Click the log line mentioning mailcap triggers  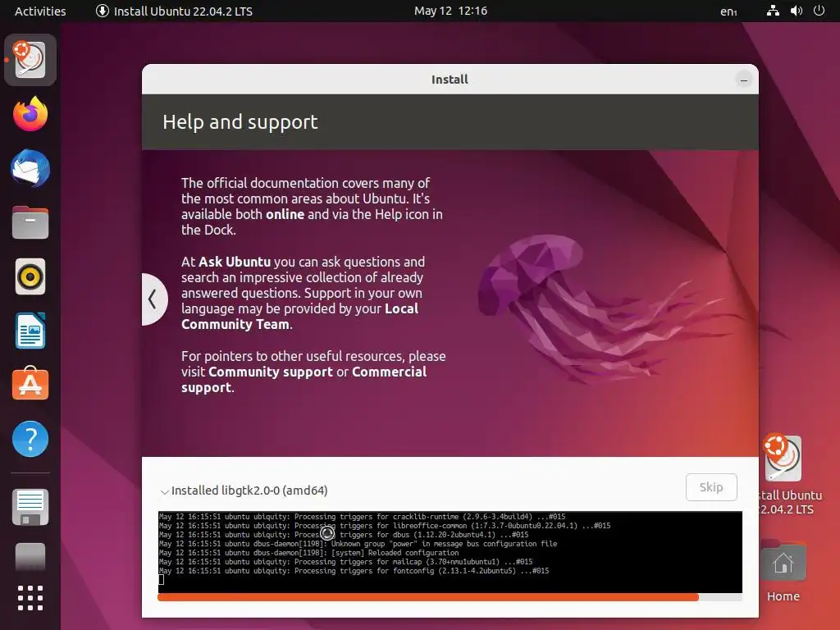[345, 562]
